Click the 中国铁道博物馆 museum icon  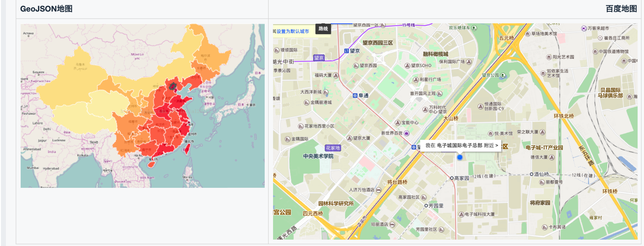[x=595, y=52]
